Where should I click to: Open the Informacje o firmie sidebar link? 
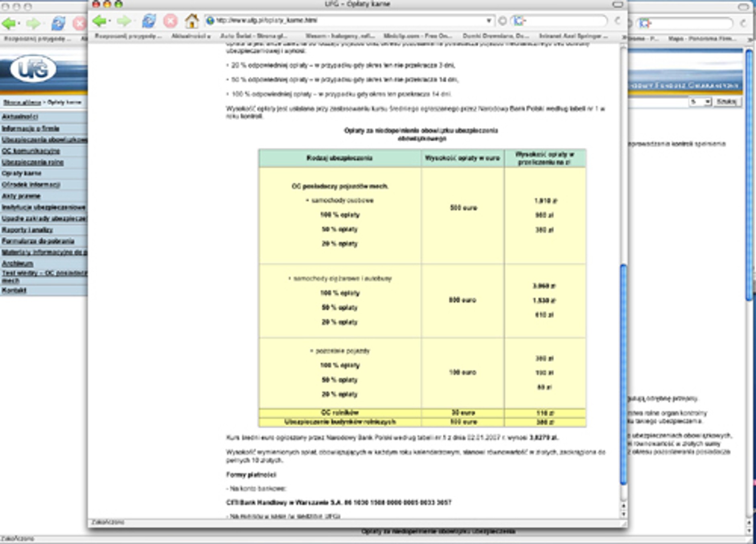[31, 129]
